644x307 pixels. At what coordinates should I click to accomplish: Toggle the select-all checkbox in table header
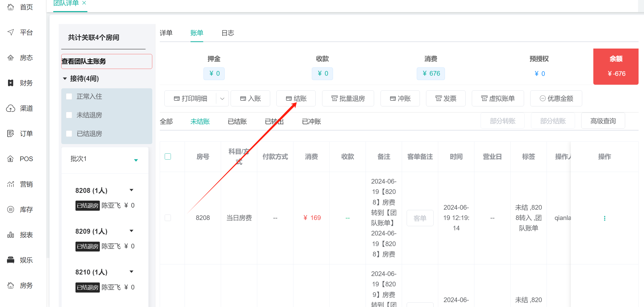168,156
